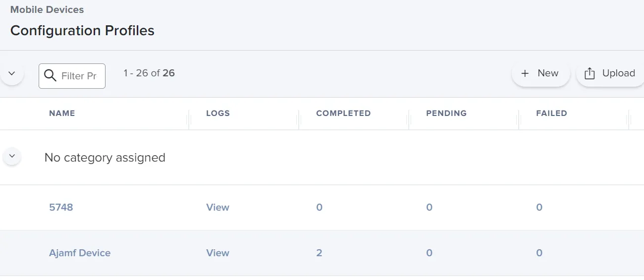View logs for Ajamf Device
The width and height of the screenshot is (644, 280).
[217, 253]
